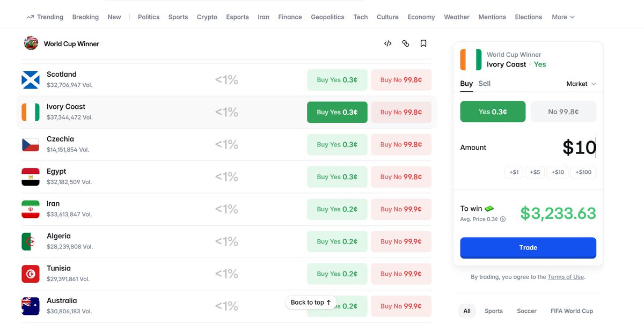This screenshot has width=644, height=324.
Task: Click the Australia flag icon
Action: [31, 306]
